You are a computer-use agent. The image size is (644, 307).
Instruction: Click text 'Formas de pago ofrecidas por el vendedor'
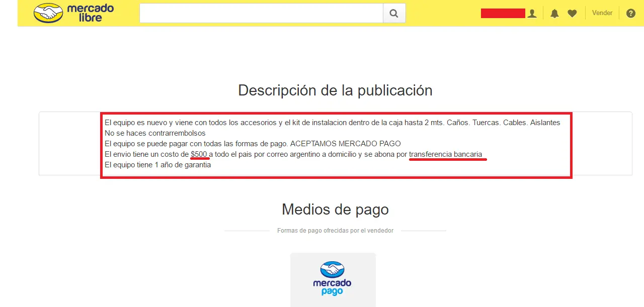335,231
